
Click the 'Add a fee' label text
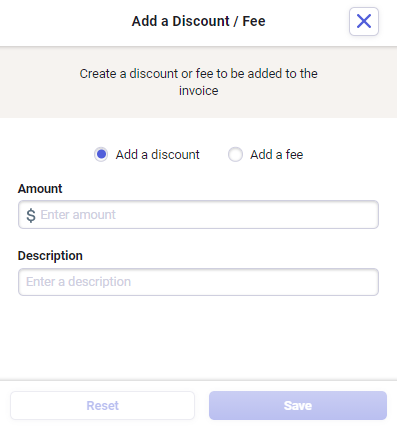click(277, 155)
